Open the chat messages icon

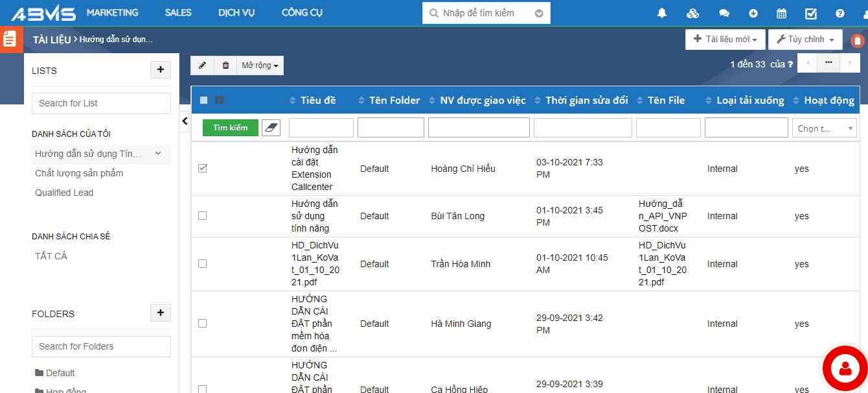[724, 13]
